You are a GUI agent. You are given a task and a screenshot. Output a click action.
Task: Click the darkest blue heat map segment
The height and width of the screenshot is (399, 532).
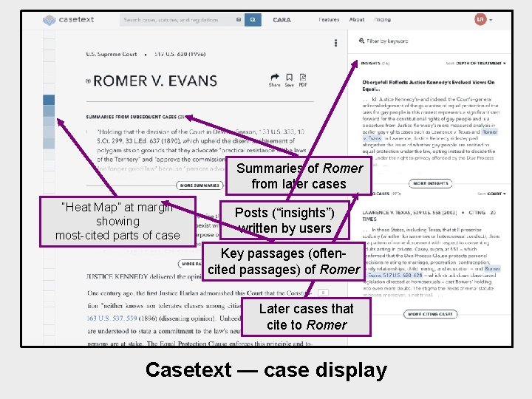pyautogui.click(x=49, y=100)
